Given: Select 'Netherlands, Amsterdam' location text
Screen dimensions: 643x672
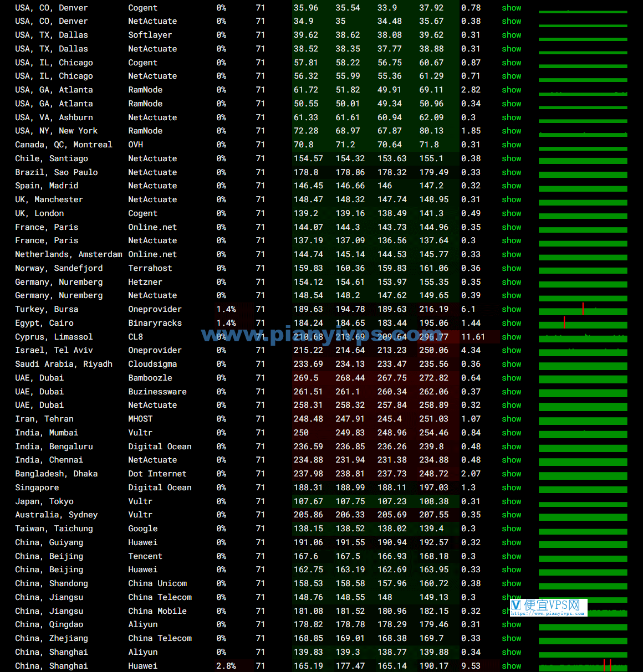Looking at the screenshot, I should 69,254.
